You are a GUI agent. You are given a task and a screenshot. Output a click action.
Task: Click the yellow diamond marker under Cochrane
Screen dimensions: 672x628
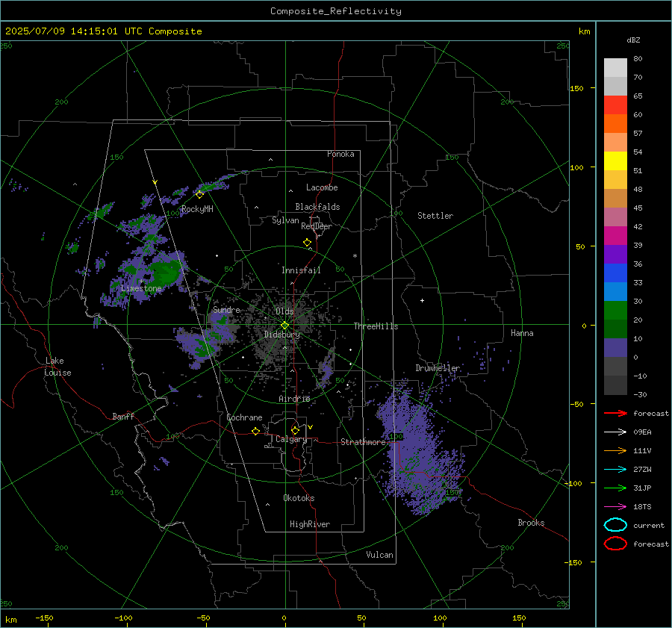pyautogui.click(x=256, y=431)
